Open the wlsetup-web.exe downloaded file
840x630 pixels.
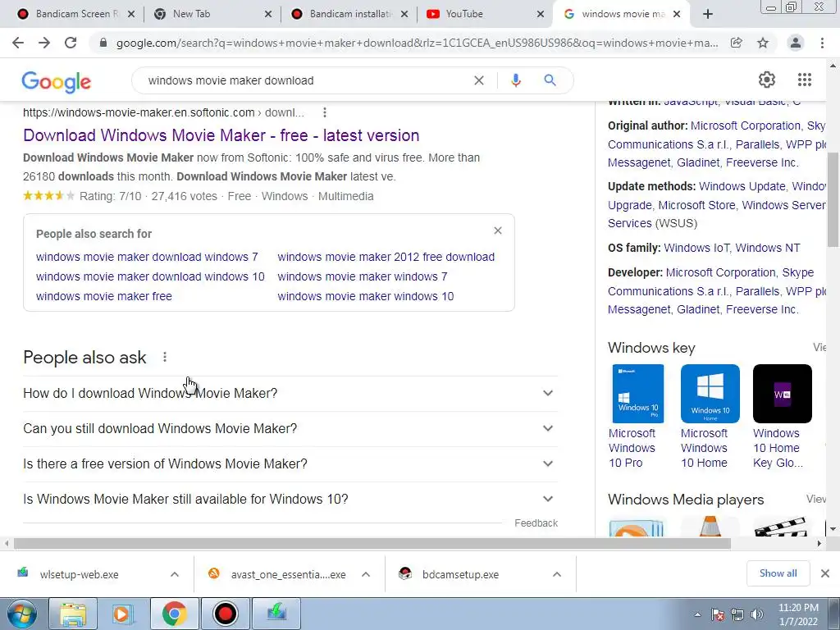[x=80, y=574]
